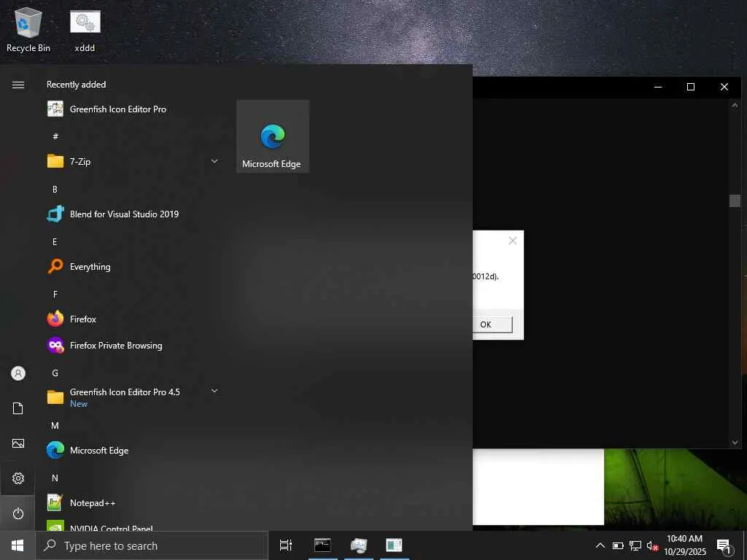This screenshot has height=560, width=747.
Task: Focus the Type here to search box
Action: (152, 545)
